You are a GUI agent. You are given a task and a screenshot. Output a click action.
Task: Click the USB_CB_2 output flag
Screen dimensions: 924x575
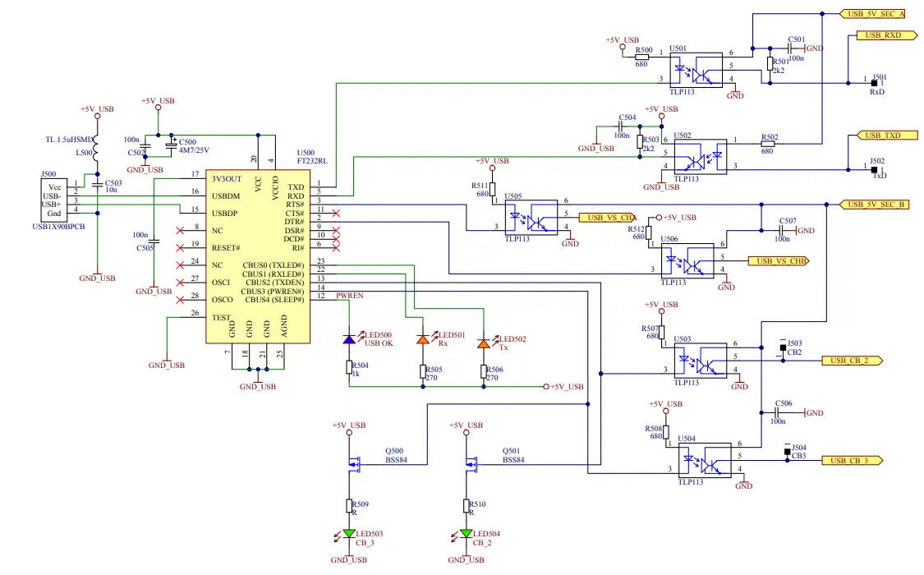tap(852, 360)
